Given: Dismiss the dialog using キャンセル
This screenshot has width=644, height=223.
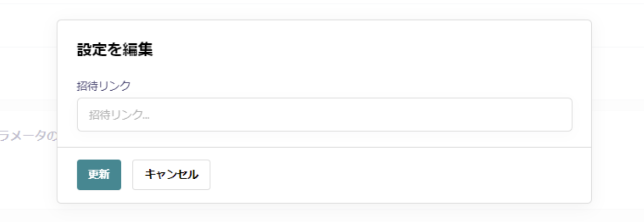Looking at the screenshot, I should tap(171, 174).
